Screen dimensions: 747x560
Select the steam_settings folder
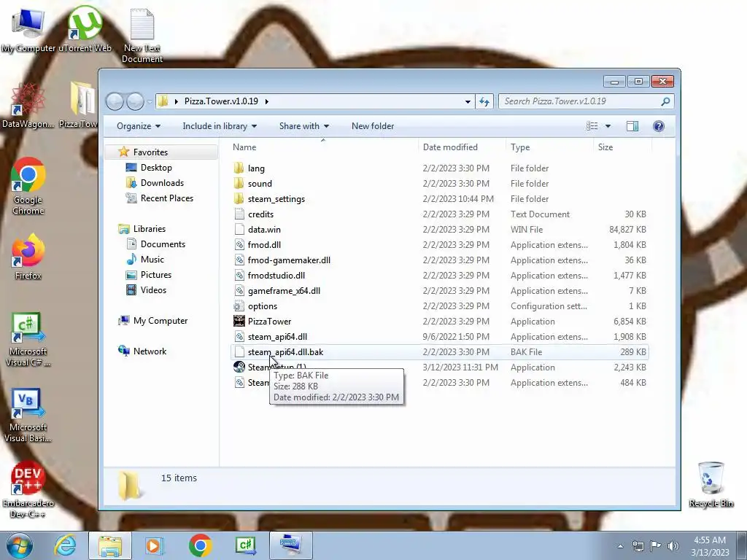[x=276, y=199]
